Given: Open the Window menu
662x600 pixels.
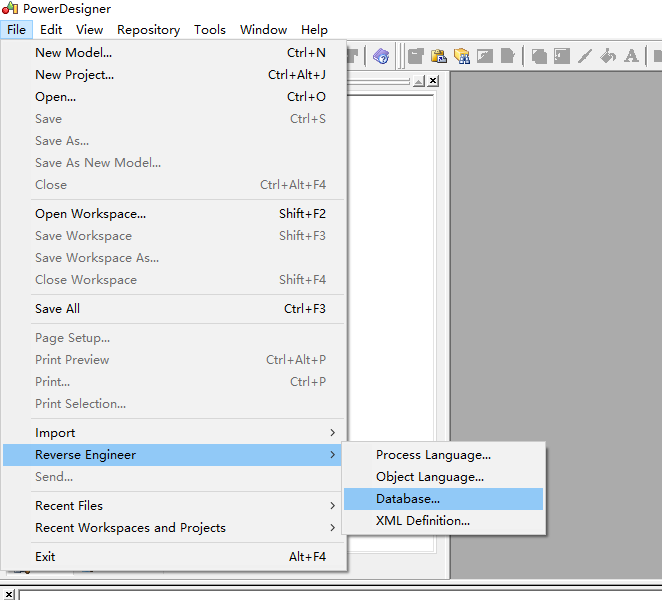Looking at the screenshot, I should pos(263,30).
